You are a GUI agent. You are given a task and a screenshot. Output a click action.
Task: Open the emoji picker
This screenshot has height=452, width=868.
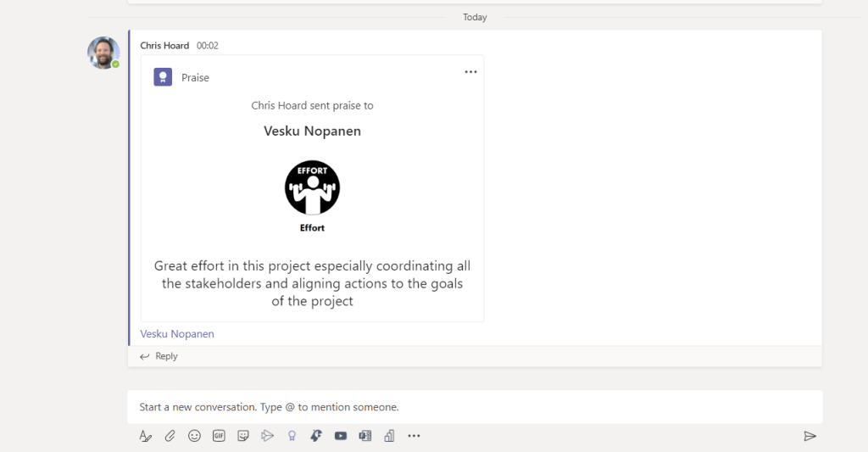coord(194,436)
